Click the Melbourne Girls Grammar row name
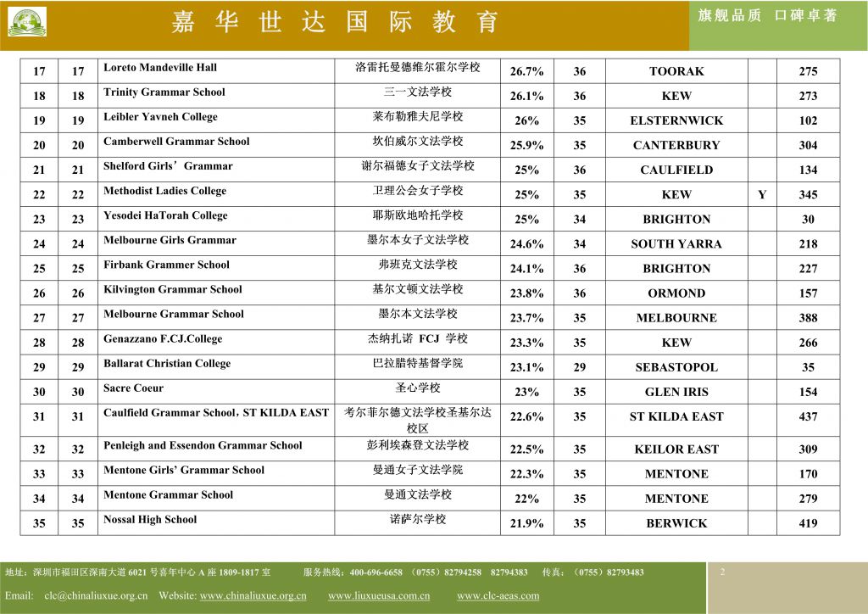The height and width of the screenshot is (614, 868). [170, 240]
